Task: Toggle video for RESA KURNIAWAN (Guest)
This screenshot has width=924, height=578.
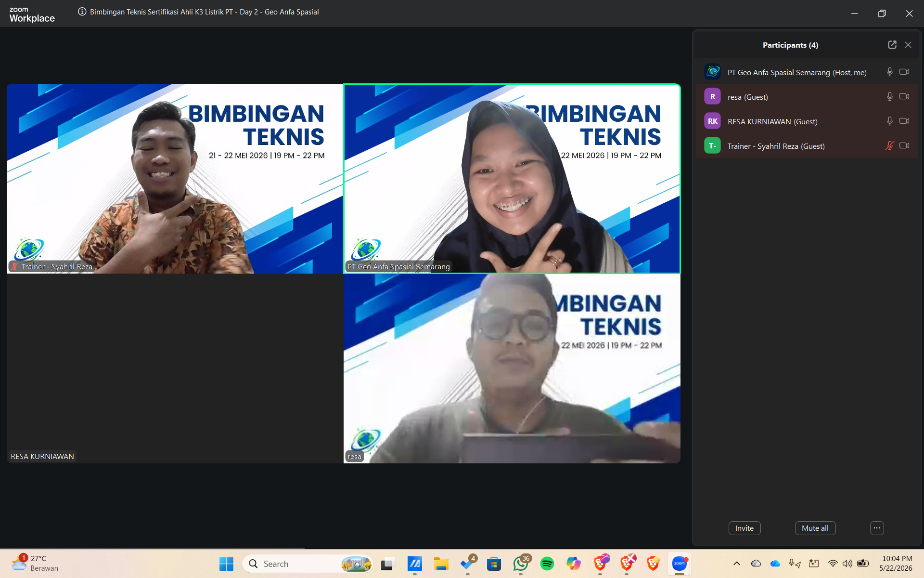Action: [904, 121]
